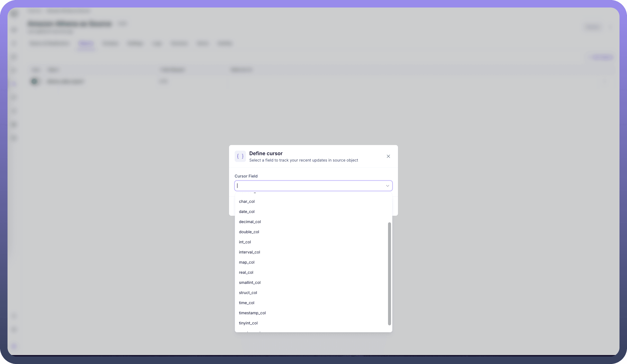627x364 pixels.
Task: Click the Define cursor title text
Action: pyautogui.click(x=266, y=153)
